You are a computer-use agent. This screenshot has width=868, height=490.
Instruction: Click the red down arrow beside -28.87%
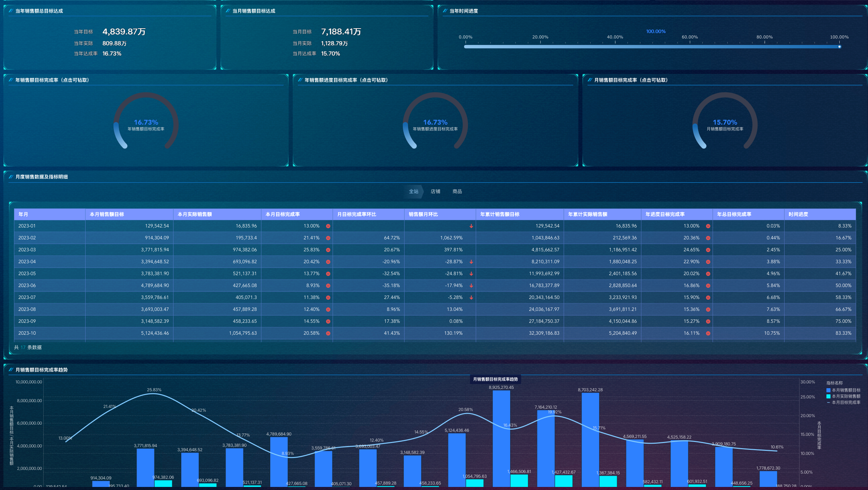pos(471,262)
